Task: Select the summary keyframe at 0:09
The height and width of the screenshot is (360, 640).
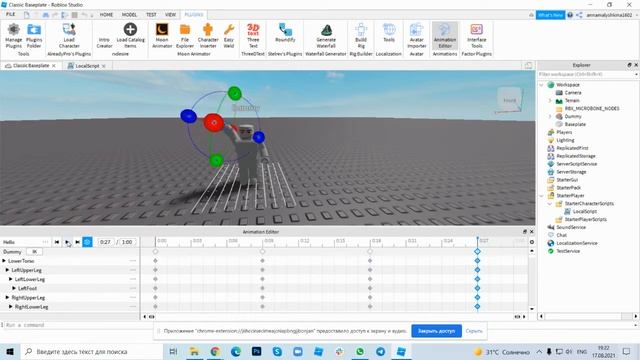Action: (x=262, y=251)
